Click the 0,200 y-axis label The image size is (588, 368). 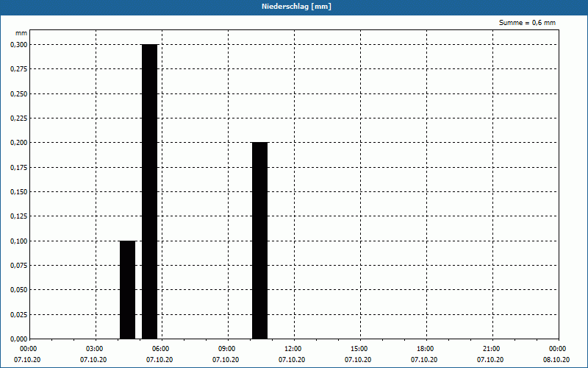18,143
